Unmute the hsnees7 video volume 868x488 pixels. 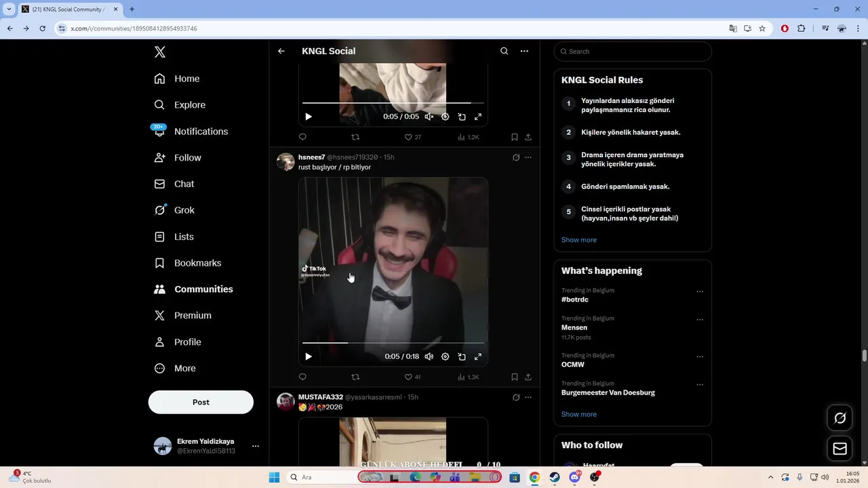tap(429, 357)
